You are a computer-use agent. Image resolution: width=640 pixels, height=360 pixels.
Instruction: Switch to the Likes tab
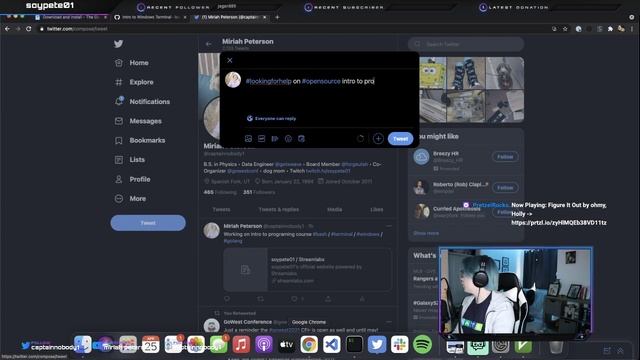[376, 209]
